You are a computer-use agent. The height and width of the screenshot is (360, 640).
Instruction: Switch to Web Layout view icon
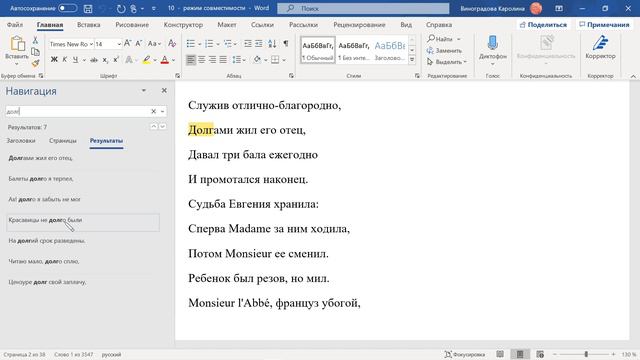coord(540,354)
